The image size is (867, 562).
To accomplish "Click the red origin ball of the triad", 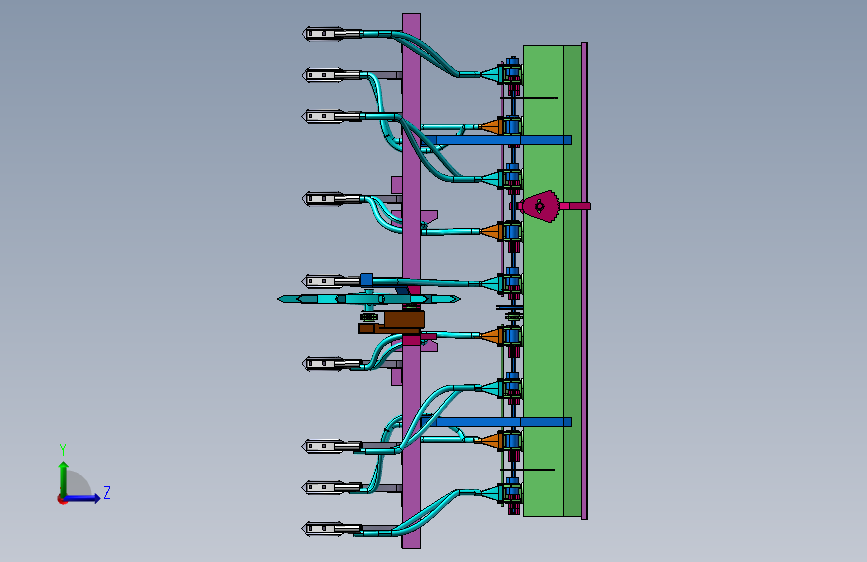I will [x=61, y=499].
